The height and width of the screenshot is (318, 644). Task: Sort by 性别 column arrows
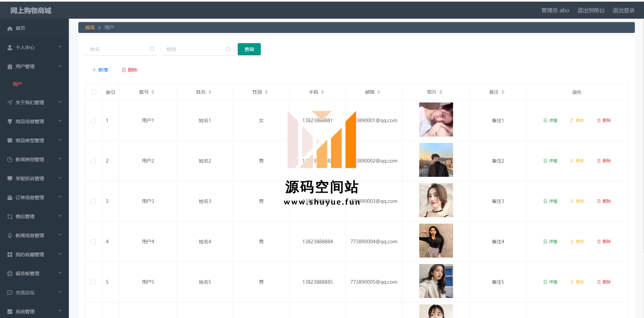pyautogui.click(x=266, y=92)
